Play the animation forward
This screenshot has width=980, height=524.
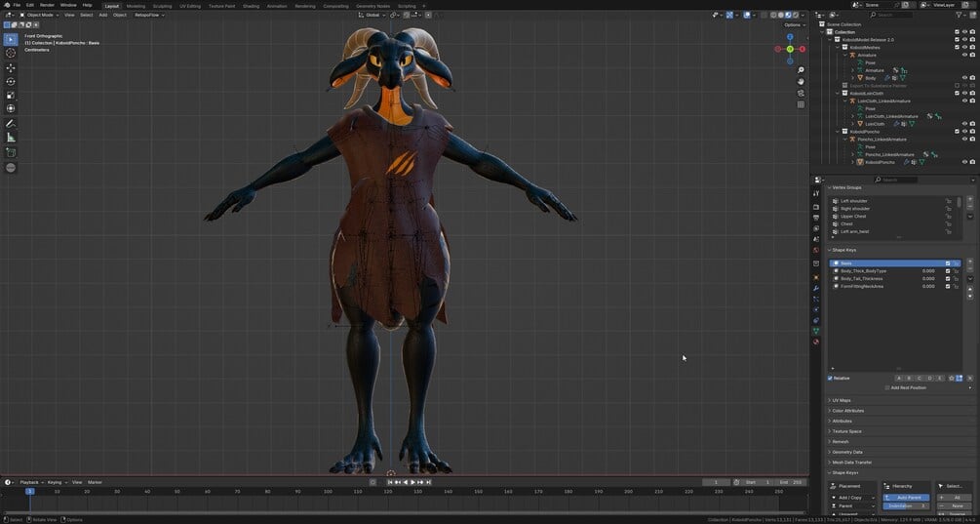[413, 482]
